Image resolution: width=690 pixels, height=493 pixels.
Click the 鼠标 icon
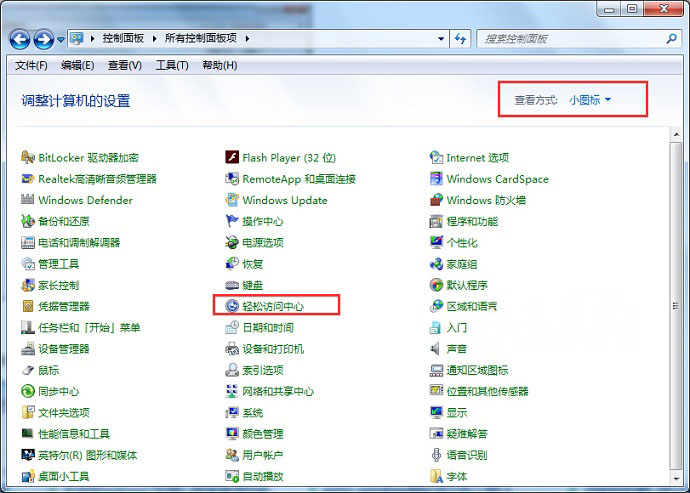pos(28,370)
